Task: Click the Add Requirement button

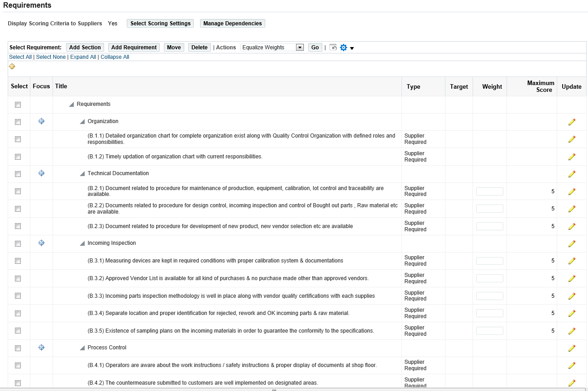Action: click(134, 47)
